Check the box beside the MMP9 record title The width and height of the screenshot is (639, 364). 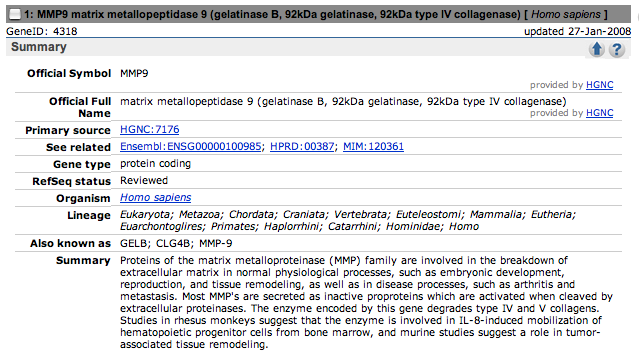[x=15, y=14]
